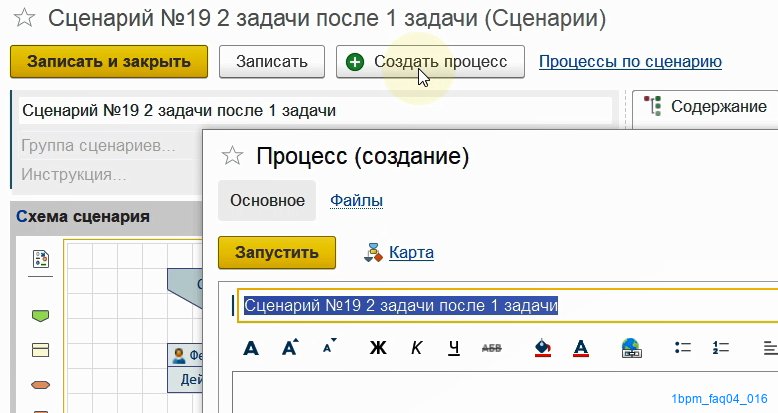Decrease the font size
Viewport: 778px width, 413px height.
tap(330, 348)
